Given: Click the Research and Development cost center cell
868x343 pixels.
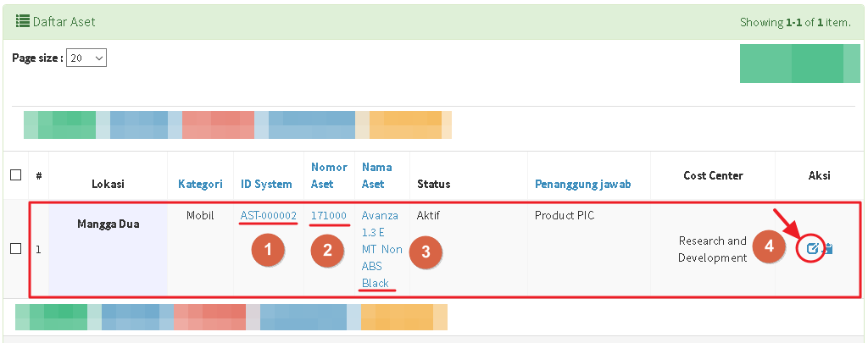Looking at the screenshot, I should point(712,249).
